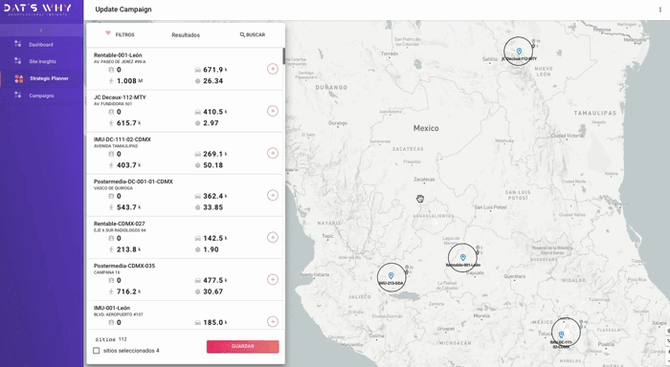Click the Update Campaign page title
This screenshot has width=670, height=367.
(x=123, y=9)
